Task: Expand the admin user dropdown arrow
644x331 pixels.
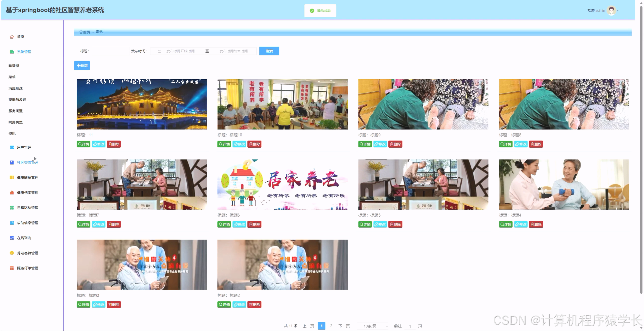Action: (618, 11)
